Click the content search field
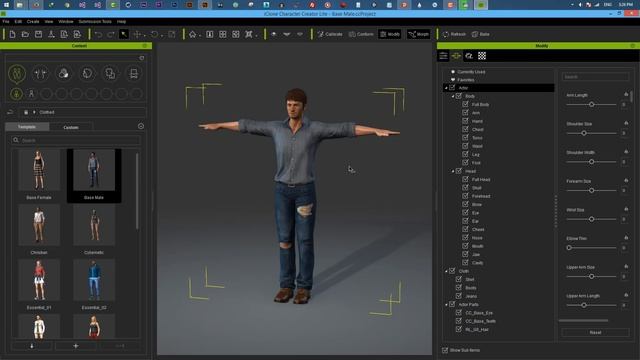Viewport: 640px width, 360px height. (x=76, y=140)
